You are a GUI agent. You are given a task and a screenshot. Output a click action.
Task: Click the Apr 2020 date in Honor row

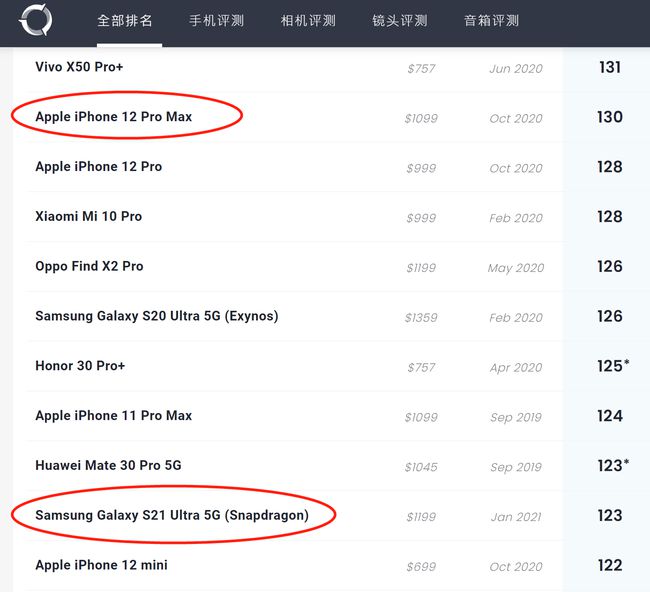point(516,367)
